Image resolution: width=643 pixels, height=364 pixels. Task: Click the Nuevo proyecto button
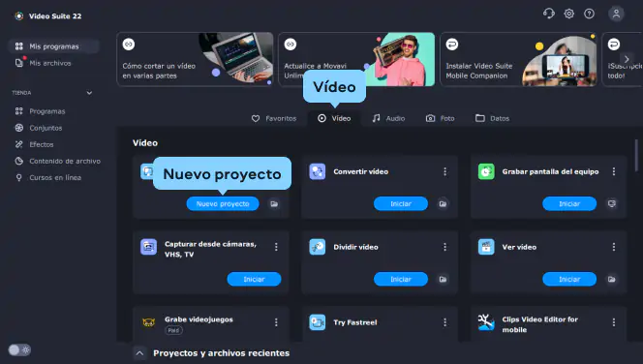[223, 203]
